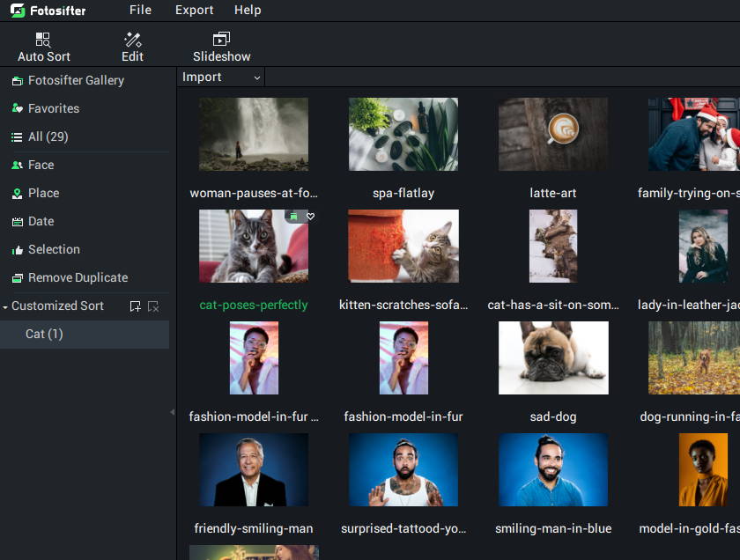This screenshot has height=560, width=740.
Task: Click green category tag on cat-poses-perfectly
Action: tap(293, 217)
